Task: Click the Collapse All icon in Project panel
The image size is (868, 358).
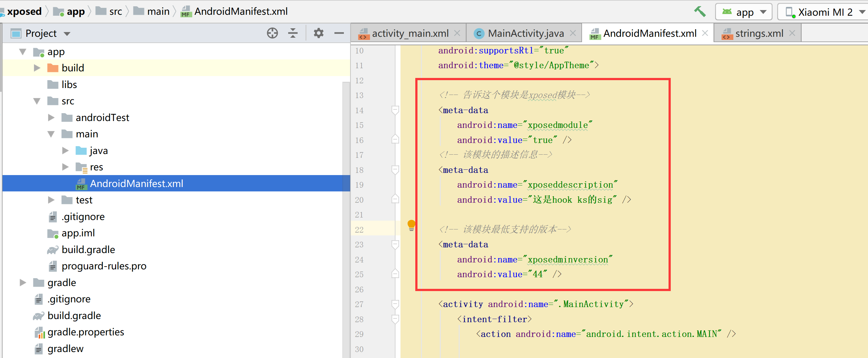Action: pos(293,33)
